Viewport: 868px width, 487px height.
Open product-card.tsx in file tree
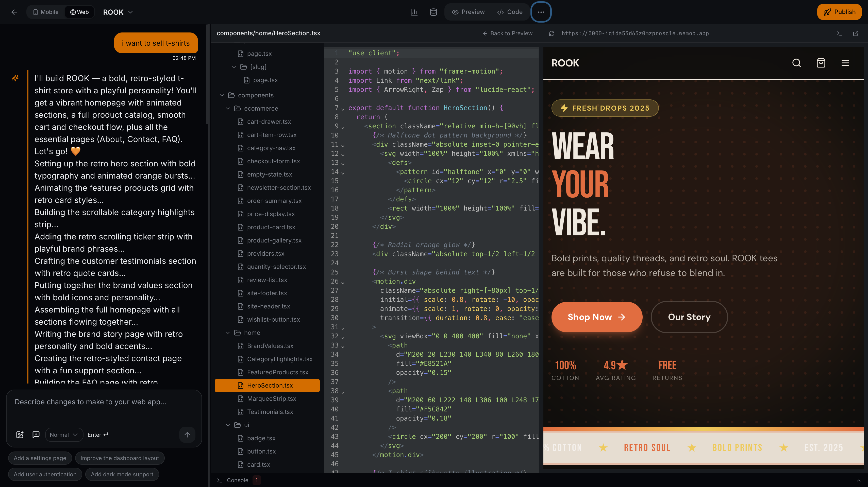pos(271,227)
